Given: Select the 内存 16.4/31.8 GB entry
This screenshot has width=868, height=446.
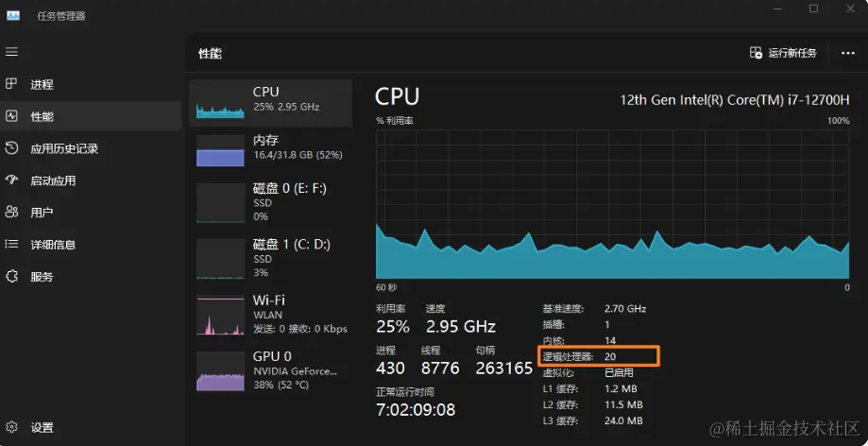Looking at the screenshot, I should point(271,148).
